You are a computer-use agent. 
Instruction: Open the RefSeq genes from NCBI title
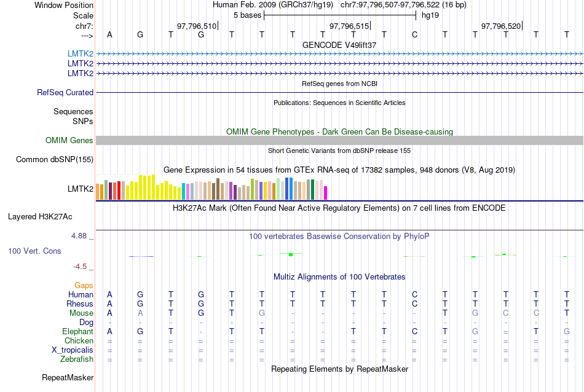pyautogui.click(x=340, y=84)
